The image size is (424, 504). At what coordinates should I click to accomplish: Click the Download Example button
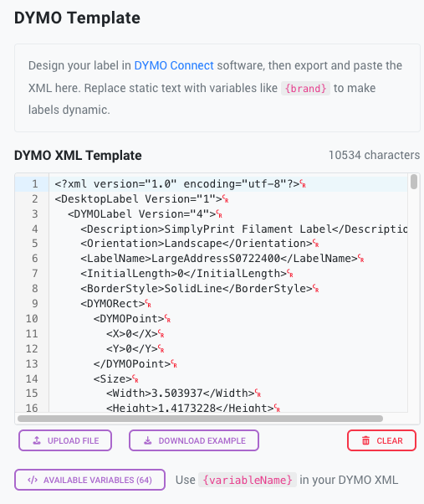194,440
